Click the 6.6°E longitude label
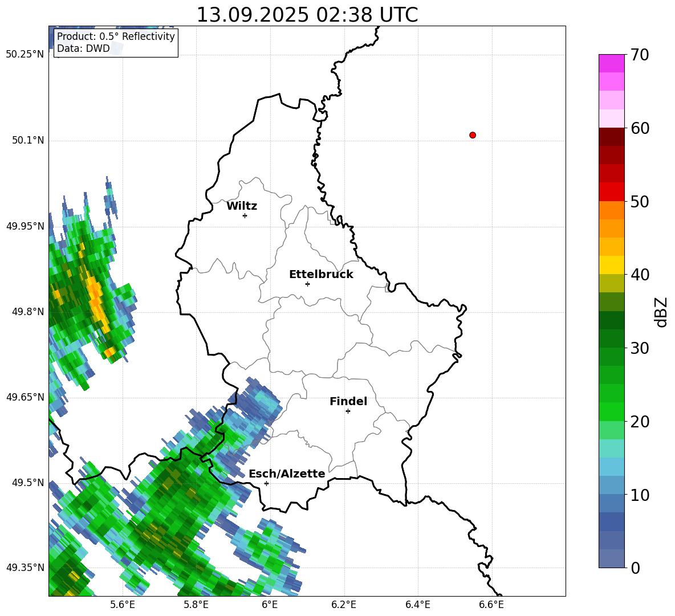675x616 pixels. tap(491, 605)
